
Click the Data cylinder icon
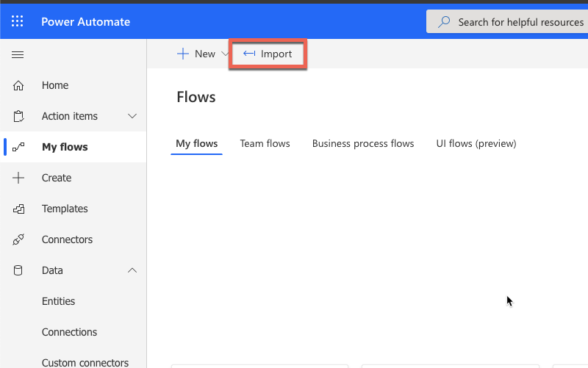[x=18, y=270]
